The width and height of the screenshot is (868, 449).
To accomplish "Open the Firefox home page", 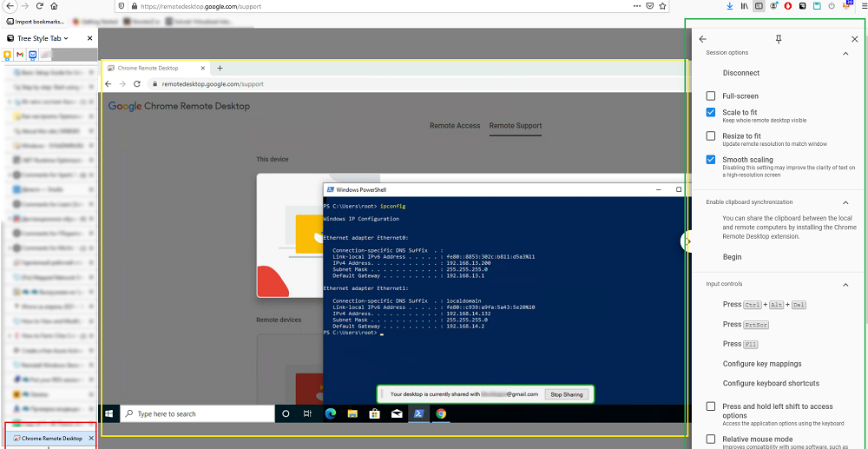I will [54, 7].
